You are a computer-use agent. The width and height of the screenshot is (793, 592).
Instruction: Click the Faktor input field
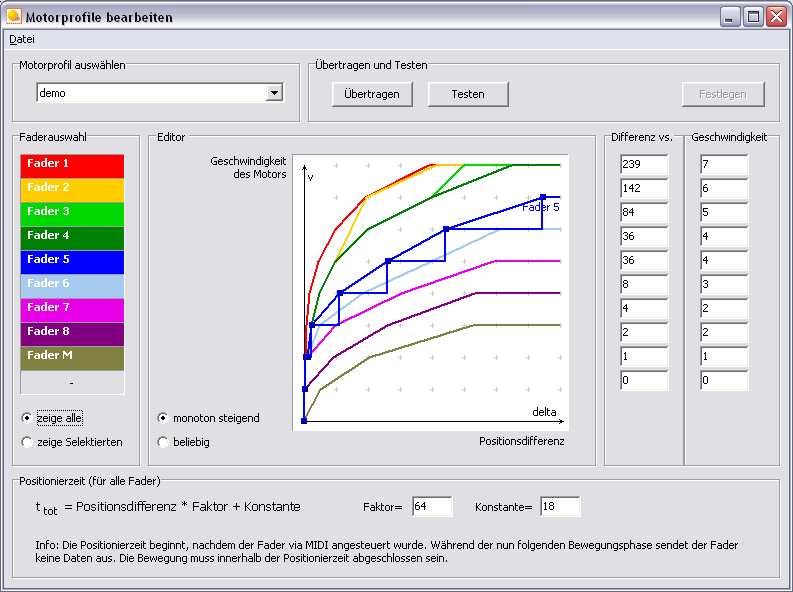tap(432, 507)
